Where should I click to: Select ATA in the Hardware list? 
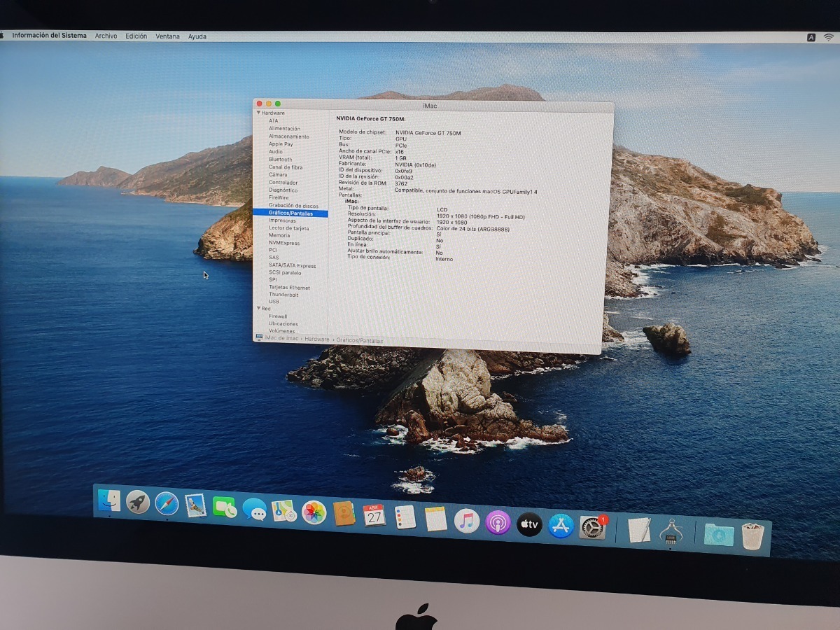coord(274,121)
